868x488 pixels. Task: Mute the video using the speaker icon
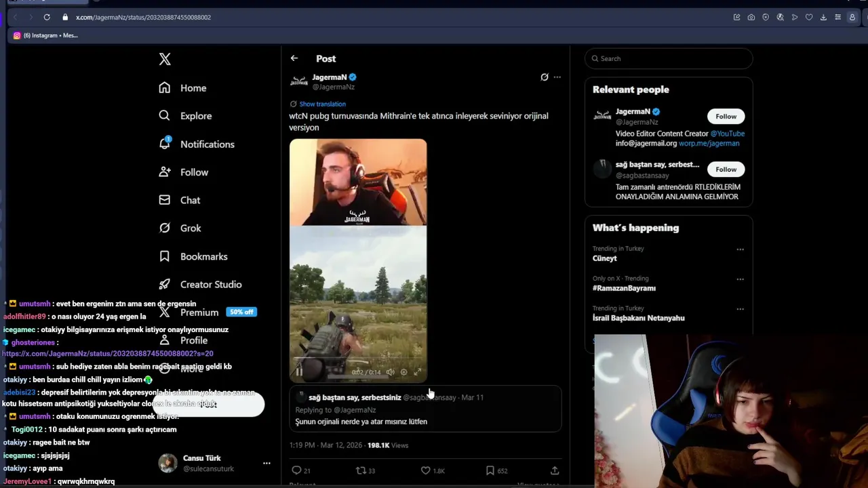(x=390, y=371)
